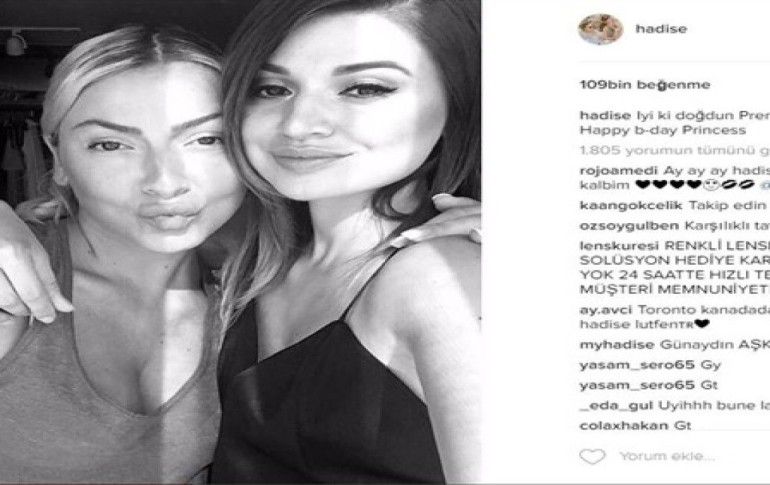Screen dimensions: 770x485
Task: Click the Happy b-day Princess caption text
Action: pos(662,130)
